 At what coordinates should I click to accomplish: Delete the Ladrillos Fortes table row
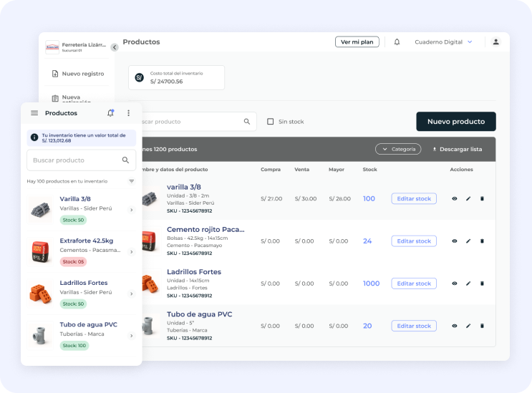[x=482, y=283]
